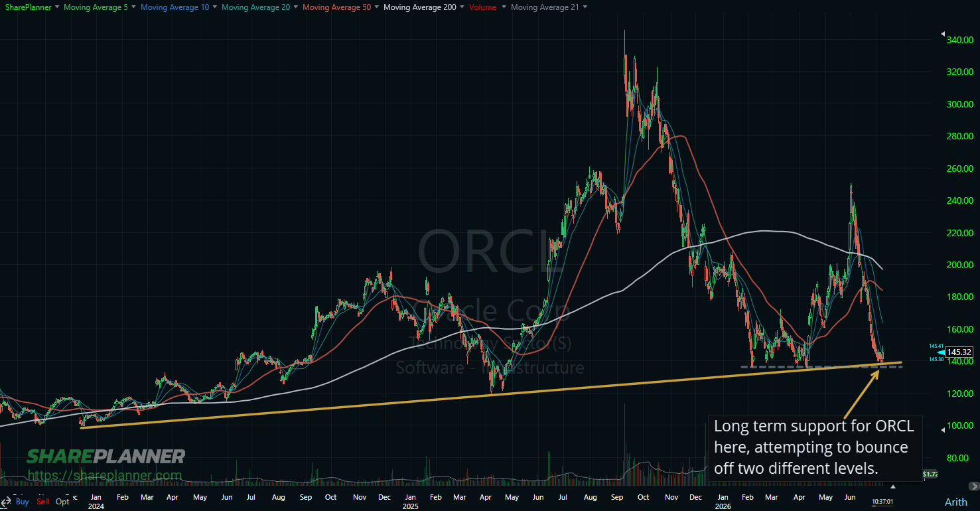980x511 pixels.
Task: Click the upward triangle marker above the 10:37:01 time
Action: [893, 486]
